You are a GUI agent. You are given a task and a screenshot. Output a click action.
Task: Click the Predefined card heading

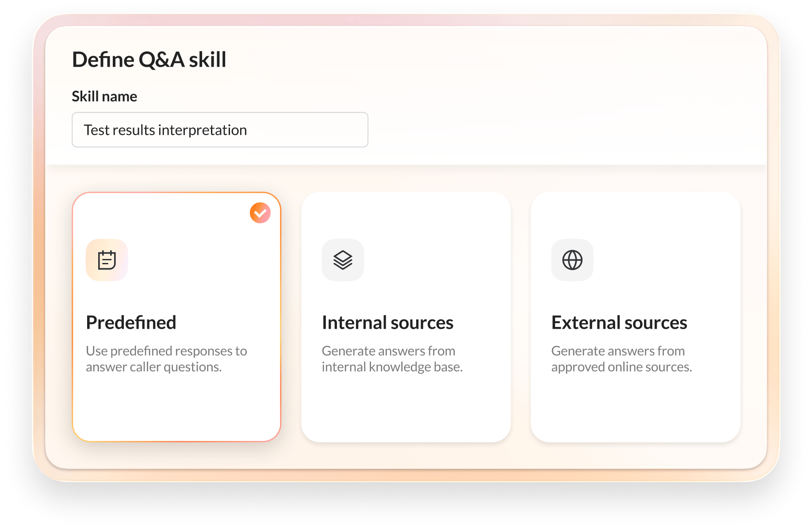(131, 322)
